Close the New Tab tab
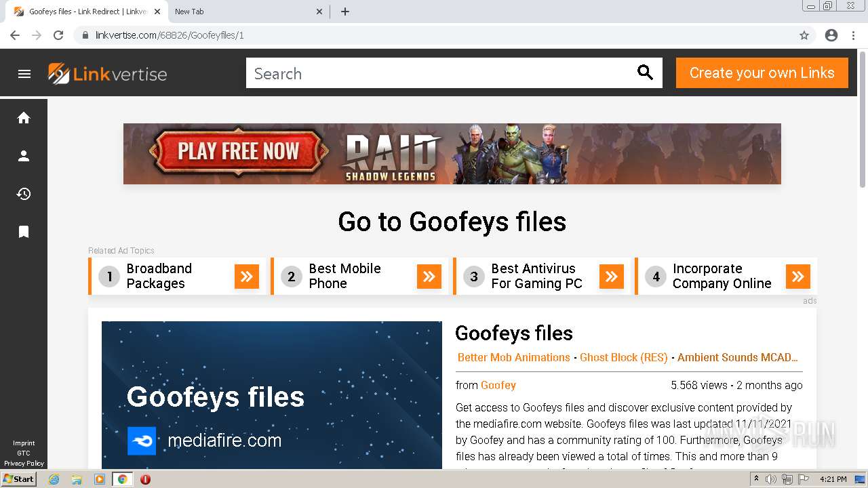Image resolution: width=868 pixels, height=488 pixels. tap(319, 12)
